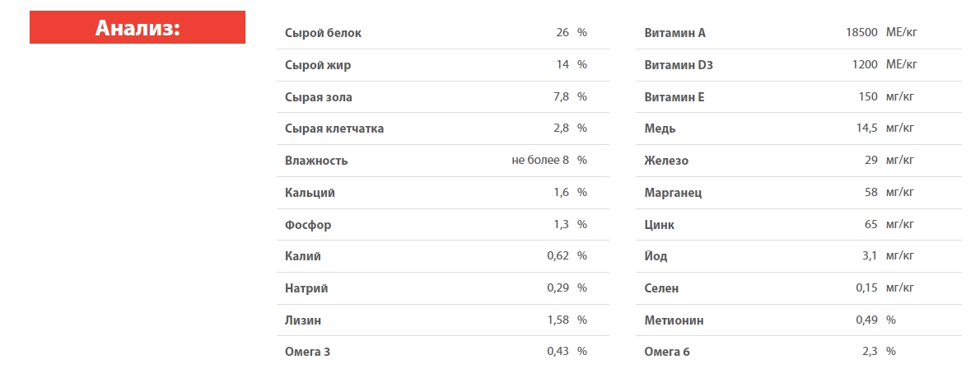Select the Сырая клетчатка label
The width and height of the screenshot is (980, 388).
point(334,129)
